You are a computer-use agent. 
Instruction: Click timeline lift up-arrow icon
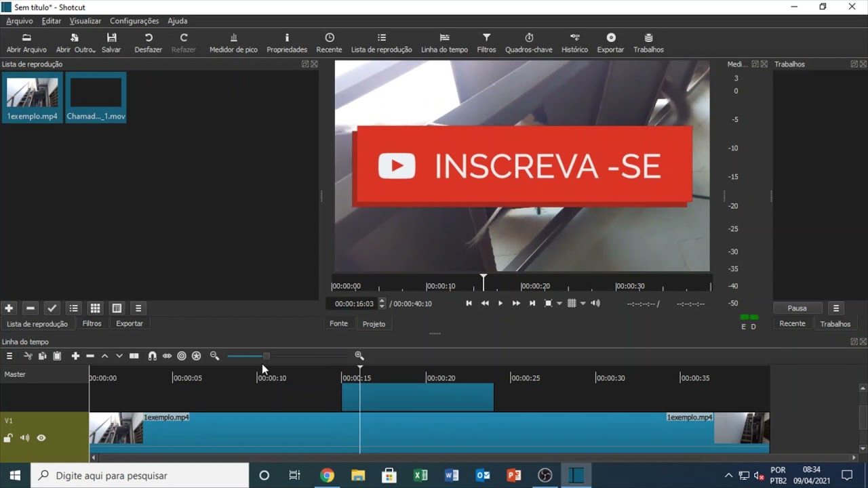(104, 356)
